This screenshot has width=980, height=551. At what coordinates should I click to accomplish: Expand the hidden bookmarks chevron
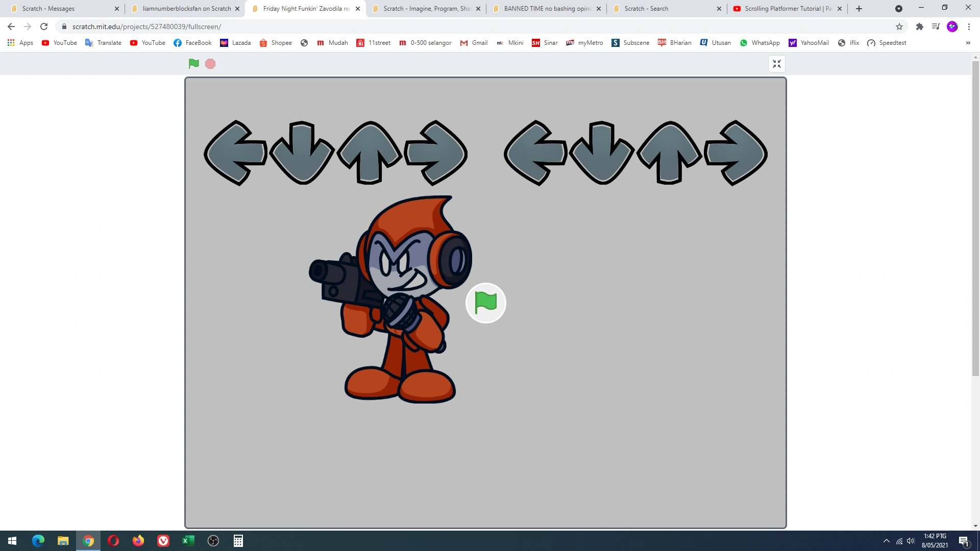point(968,43)
